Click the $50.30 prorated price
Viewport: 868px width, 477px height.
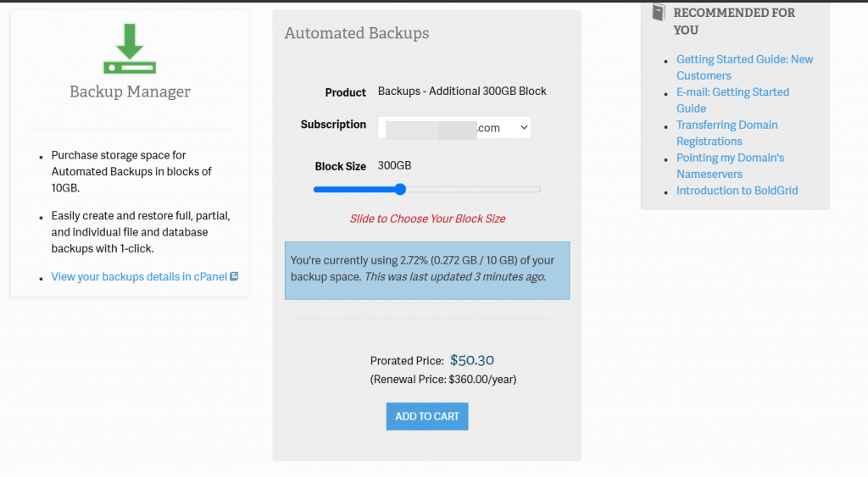471,360
